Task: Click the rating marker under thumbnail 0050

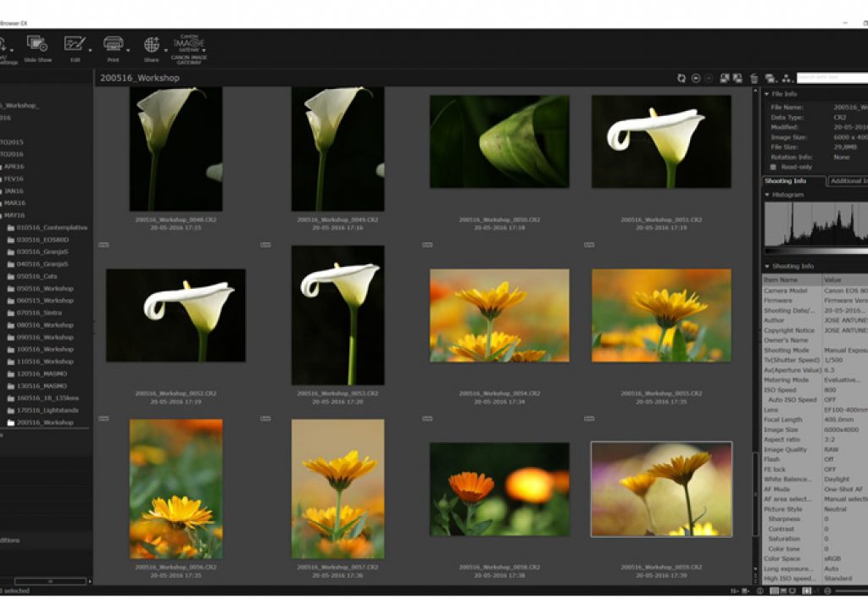Action: tap(427, 245)
